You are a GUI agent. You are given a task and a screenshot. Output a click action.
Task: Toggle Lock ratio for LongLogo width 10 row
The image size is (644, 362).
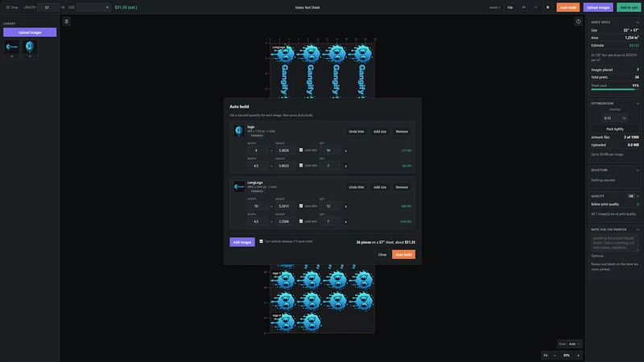(301, 206)
